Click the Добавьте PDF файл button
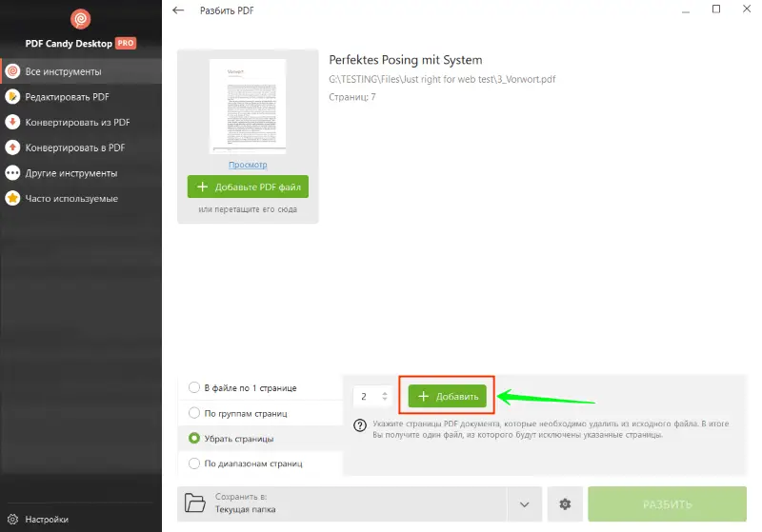The image size is (762, 532). (248, 187)
